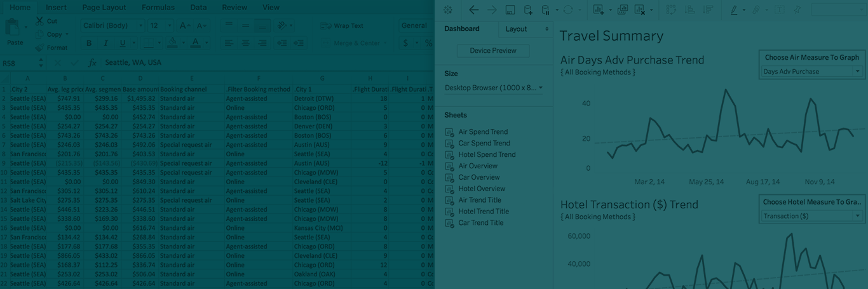
Task: Click the Clear Sheet icon
Action: pyautogui.click(x=639, y=10)
